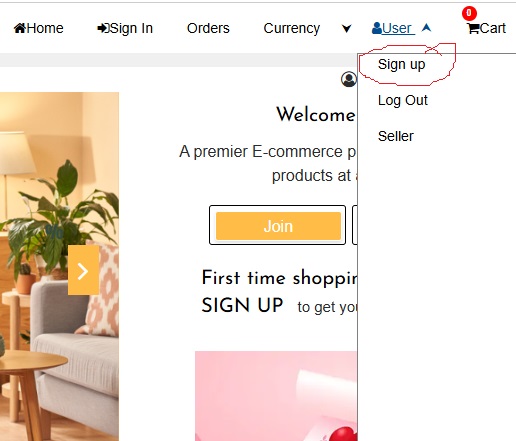The height and width of the screenshot is (441, 516).
Task: Click the User person icon in navbar
Action: (377, 28)
